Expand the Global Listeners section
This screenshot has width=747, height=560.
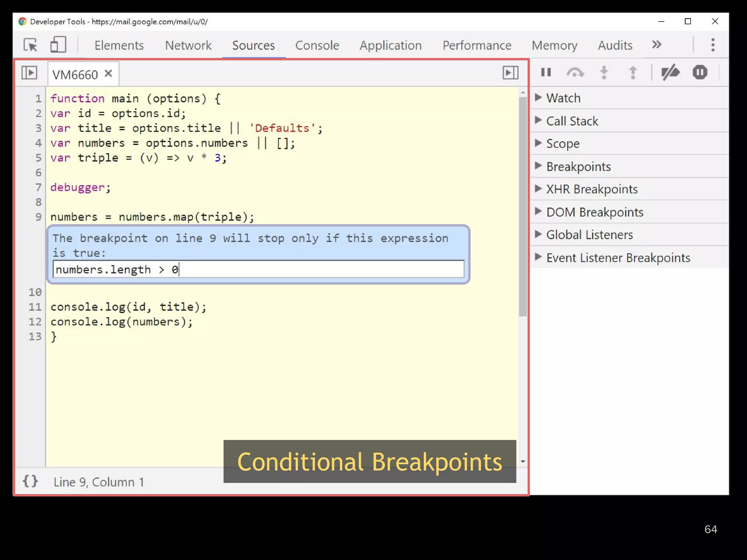(629, 234)
